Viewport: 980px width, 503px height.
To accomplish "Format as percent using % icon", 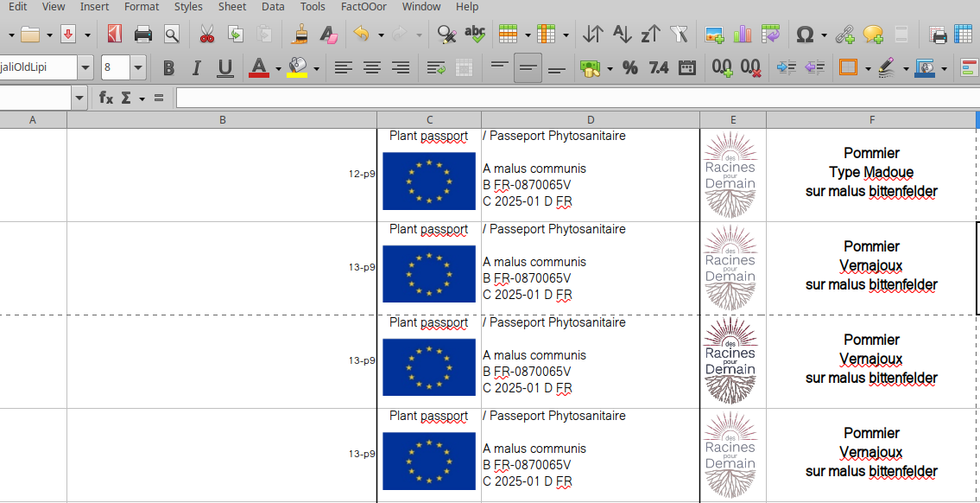I will pyautogui.click(x=630, y=67).
